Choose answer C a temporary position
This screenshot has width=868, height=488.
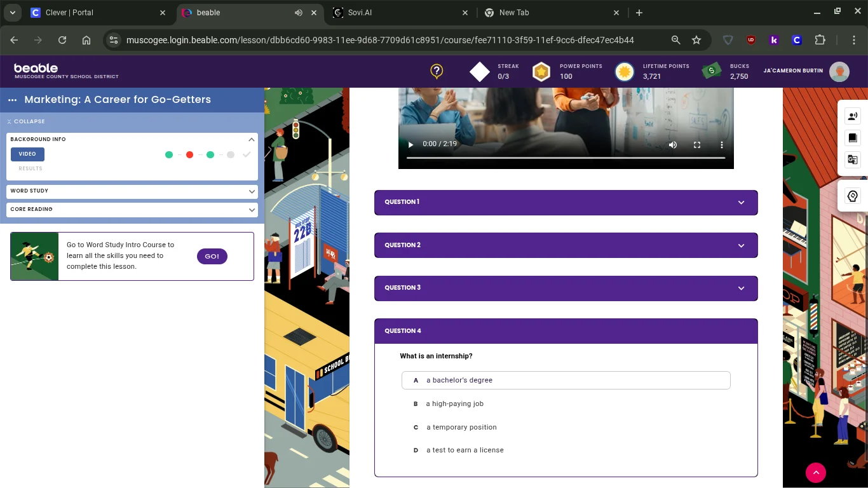click(x=461, y=427)
